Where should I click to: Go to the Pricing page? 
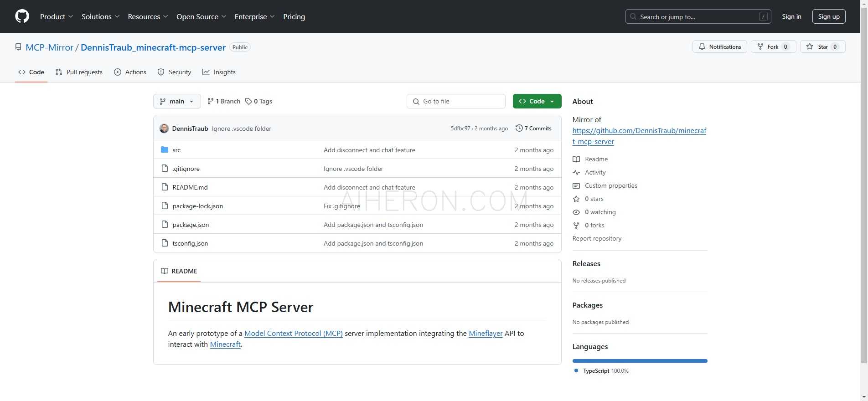pyautogui.click(x=294, y=16)
